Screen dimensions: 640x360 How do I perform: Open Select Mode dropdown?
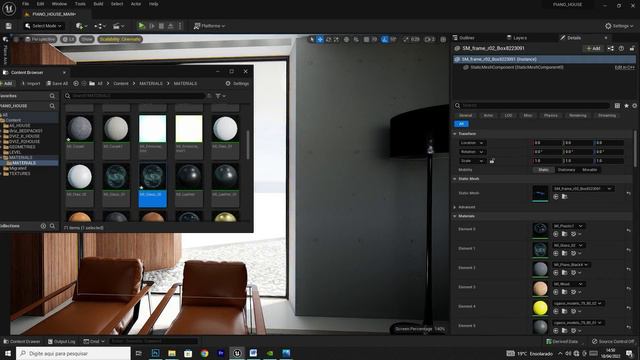click(x=44, y=26)
